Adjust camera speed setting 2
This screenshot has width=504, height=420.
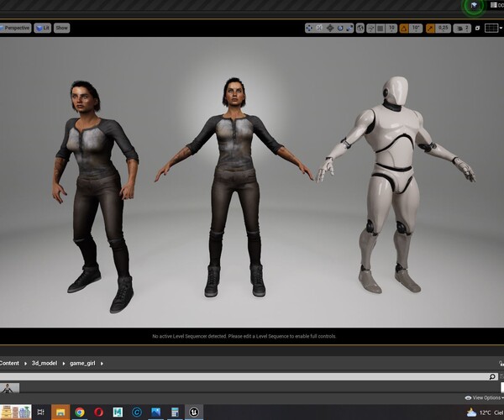(x=462, y=29)
